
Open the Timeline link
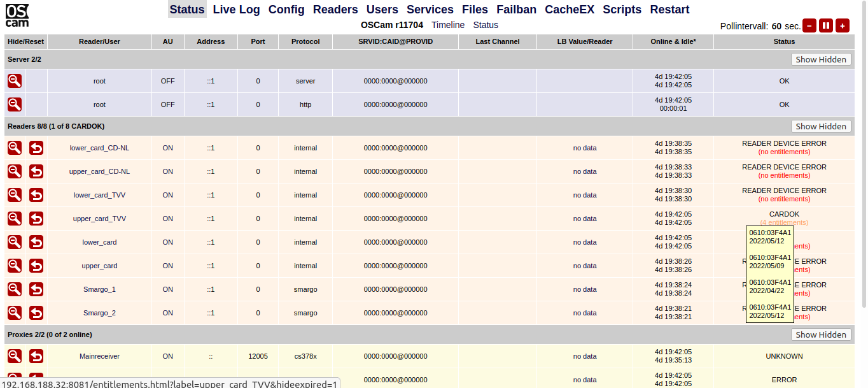tap(448, 25)
